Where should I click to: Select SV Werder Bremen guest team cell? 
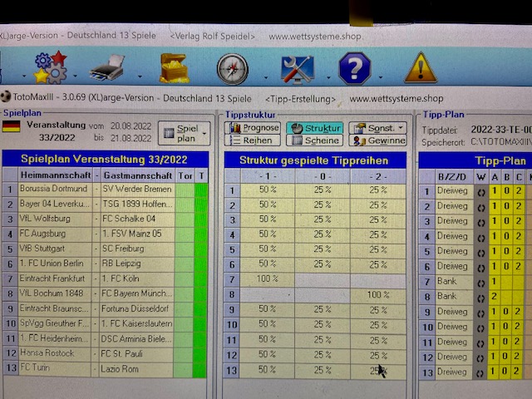click(137, 189)
